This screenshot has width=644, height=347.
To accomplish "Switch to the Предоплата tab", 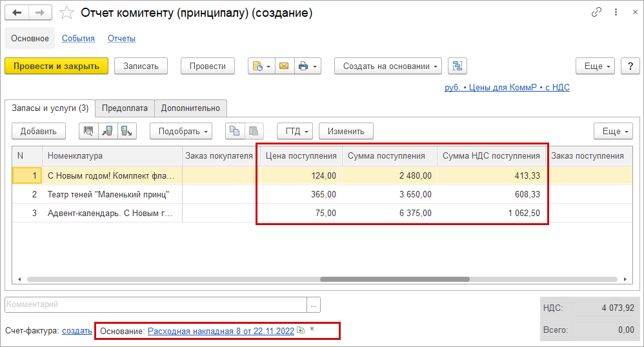I will pyautogui.click(x=125, y=108).
